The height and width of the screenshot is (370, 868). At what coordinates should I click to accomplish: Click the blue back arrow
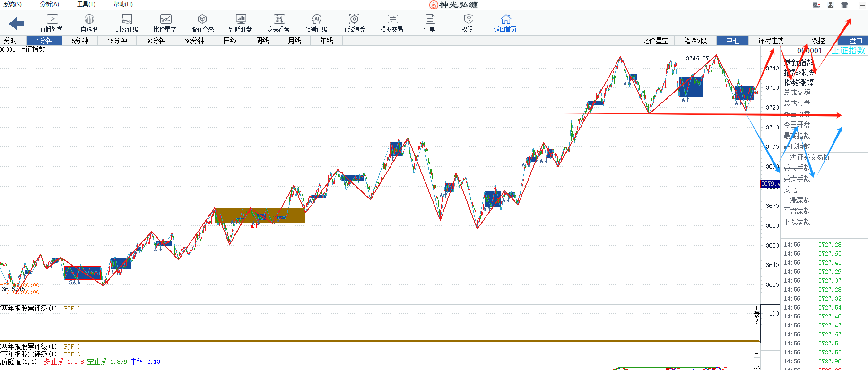coord(17,23)
